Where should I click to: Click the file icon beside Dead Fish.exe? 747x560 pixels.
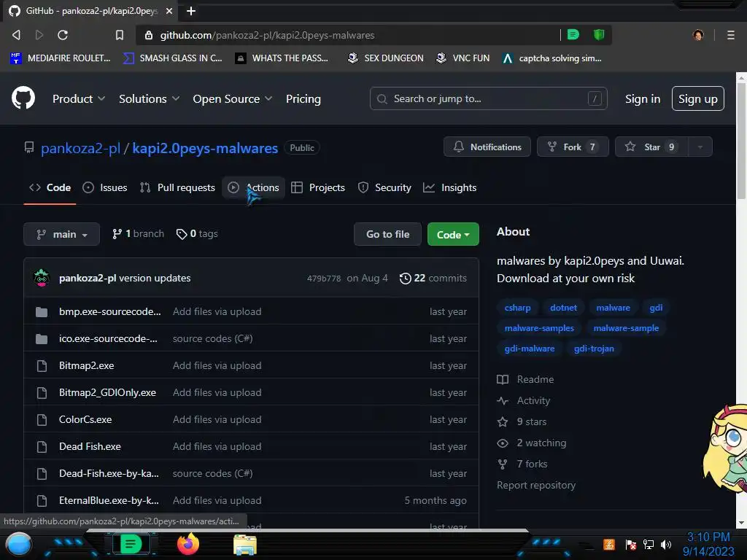[x=42, y=447]
